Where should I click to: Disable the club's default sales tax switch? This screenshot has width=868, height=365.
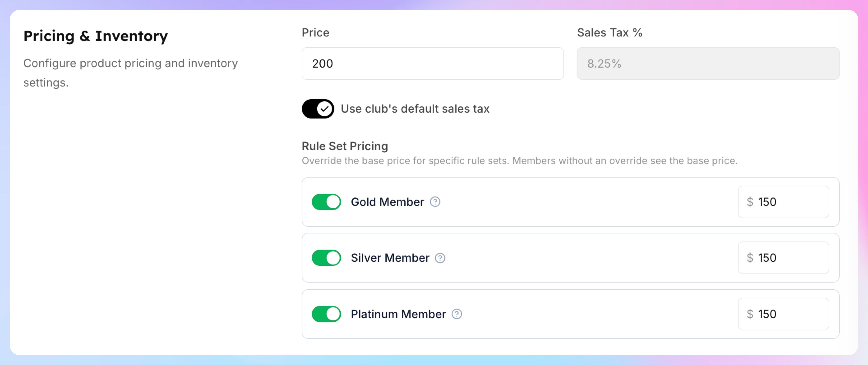click(x=318, y=109)
